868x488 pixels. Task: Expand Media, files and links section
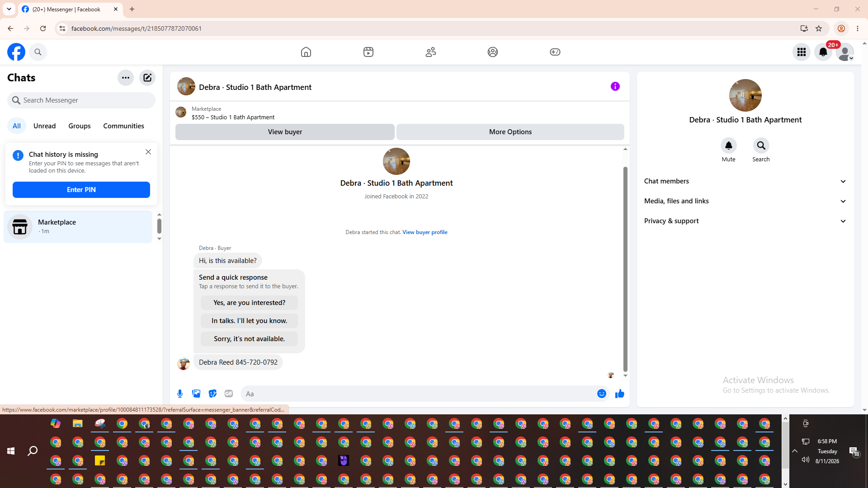point(745,201)
